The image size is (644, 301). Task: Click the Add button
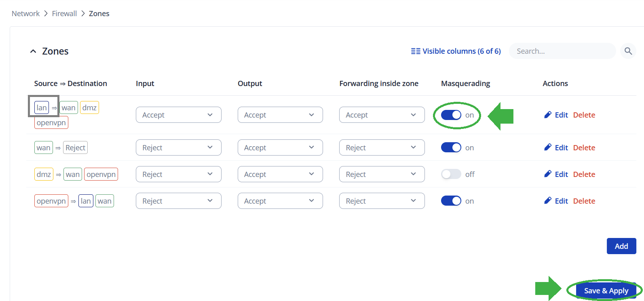[621, 246]
